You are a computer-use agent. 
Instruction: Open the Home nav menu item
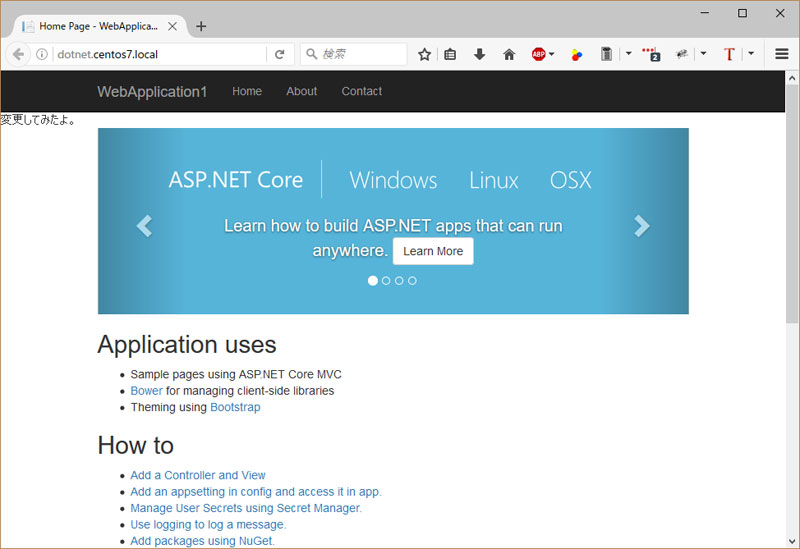pos(247,91)
